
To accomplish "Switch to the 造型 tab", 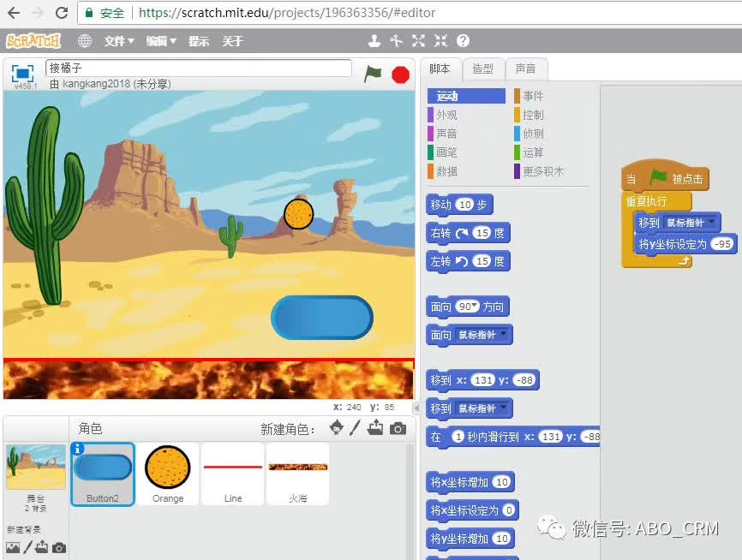I will click(x=482, y=69).
